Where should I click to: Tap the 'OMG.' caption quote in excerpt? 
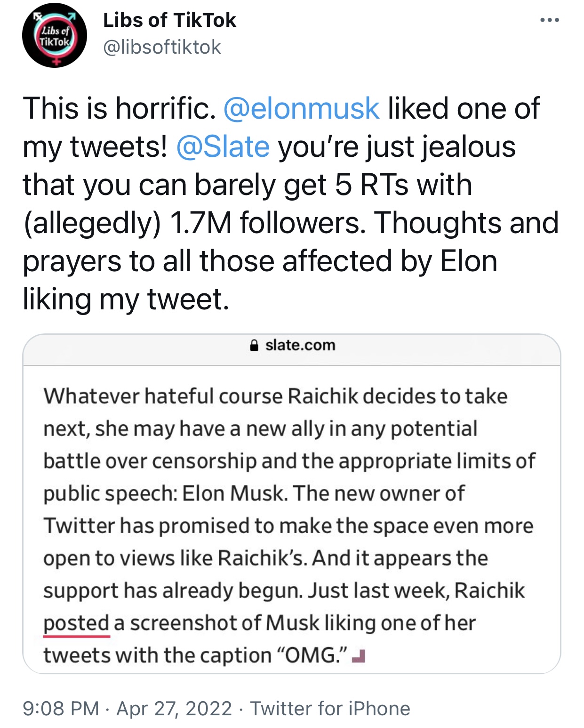310,655
